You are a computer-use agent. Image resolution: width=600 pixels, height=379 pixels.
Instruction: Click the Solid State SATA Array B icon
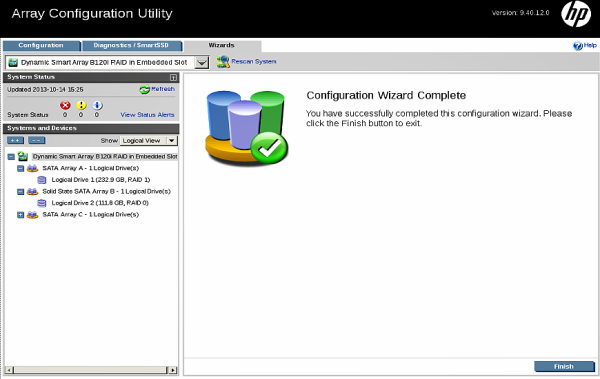pos(33,191)
